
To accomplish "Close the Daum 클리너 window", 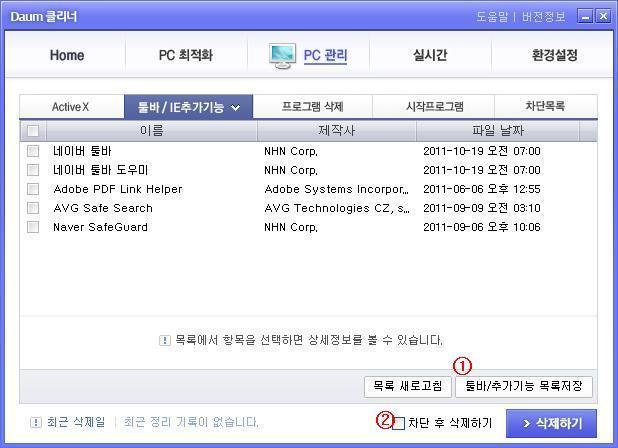I will (603, 16).
